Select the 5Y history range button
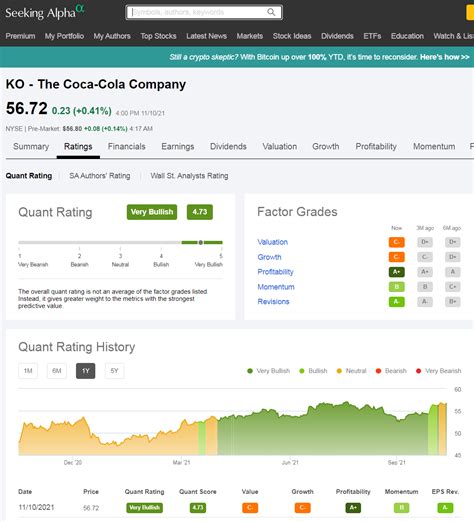Image resolution: width=474 pixels, height=522 pixels. (x=114, y=371)
